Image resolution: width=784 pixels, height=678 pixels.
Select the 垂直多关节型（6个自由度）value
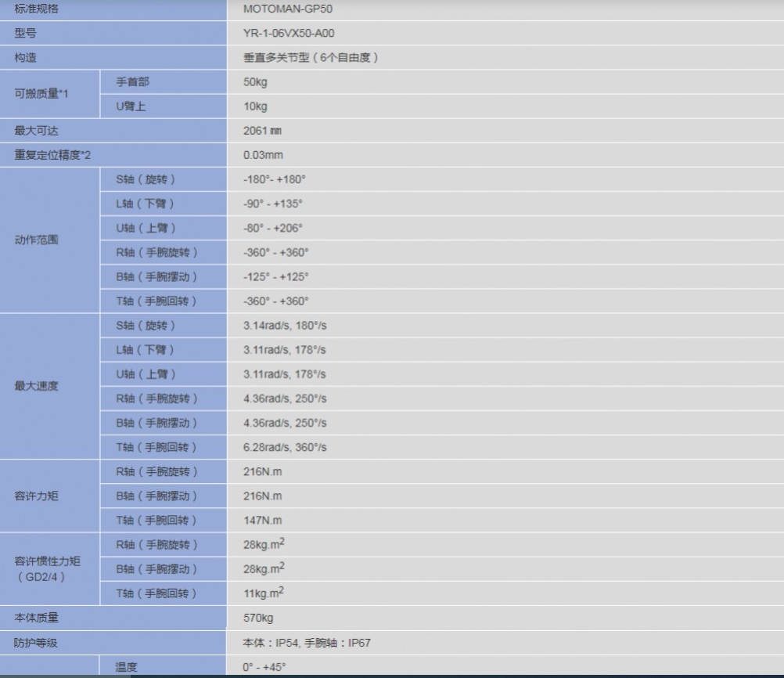(311, 57)
